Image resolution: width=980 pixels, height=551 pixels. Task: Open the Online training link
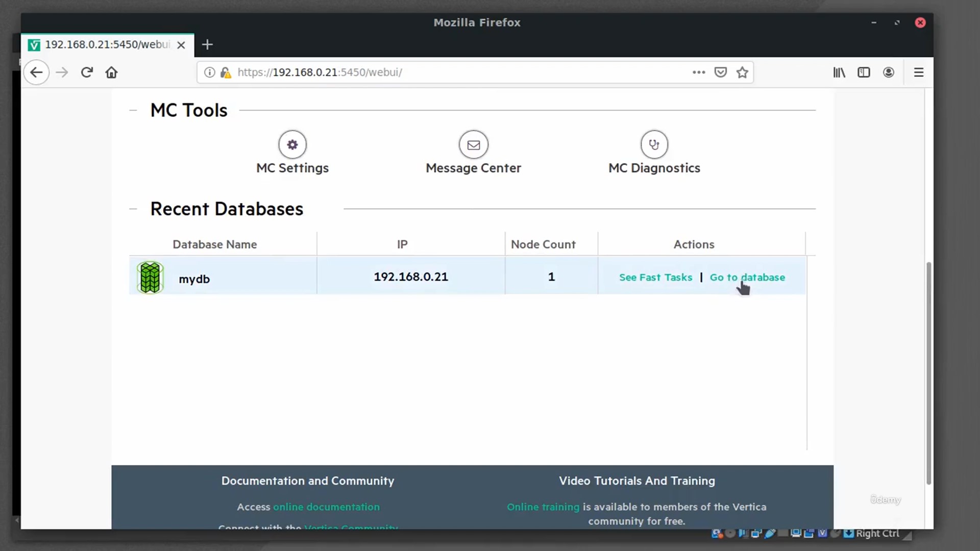[x=543, y=507]
